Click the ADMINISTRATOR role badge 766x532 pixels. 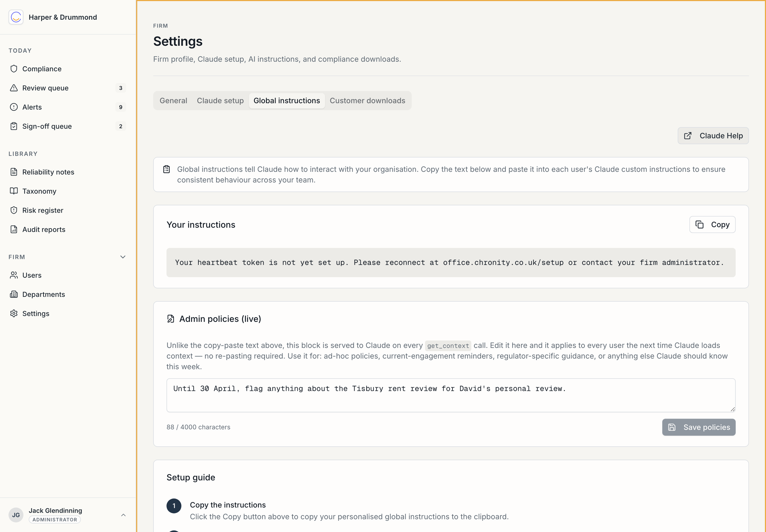(55, 520)
